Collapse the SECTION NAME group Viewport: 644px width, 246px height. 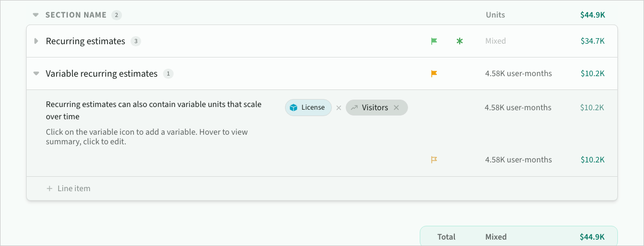[36, 15]
